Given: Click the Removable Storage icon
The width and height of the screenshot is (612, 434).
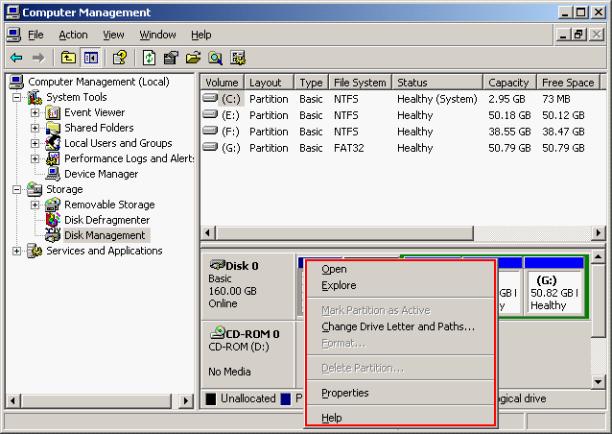Looking at the screenshot, I should pos(53,205).
